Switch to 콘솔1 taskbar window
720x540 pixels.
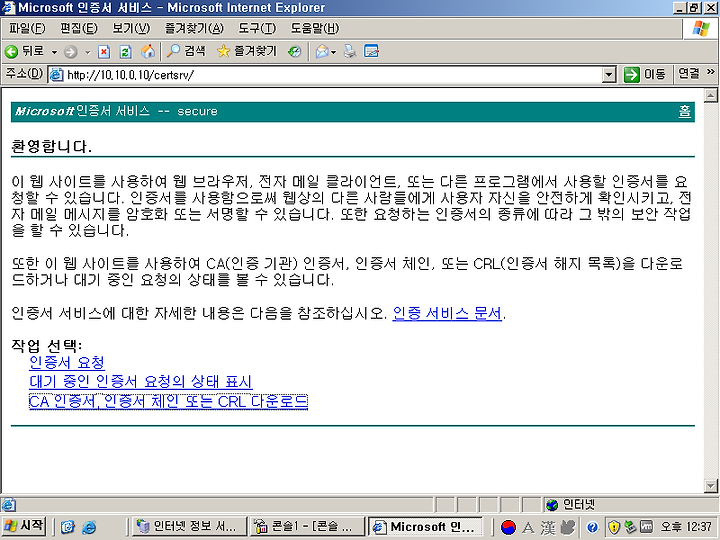pyautogui.click(x=307, y=526)
